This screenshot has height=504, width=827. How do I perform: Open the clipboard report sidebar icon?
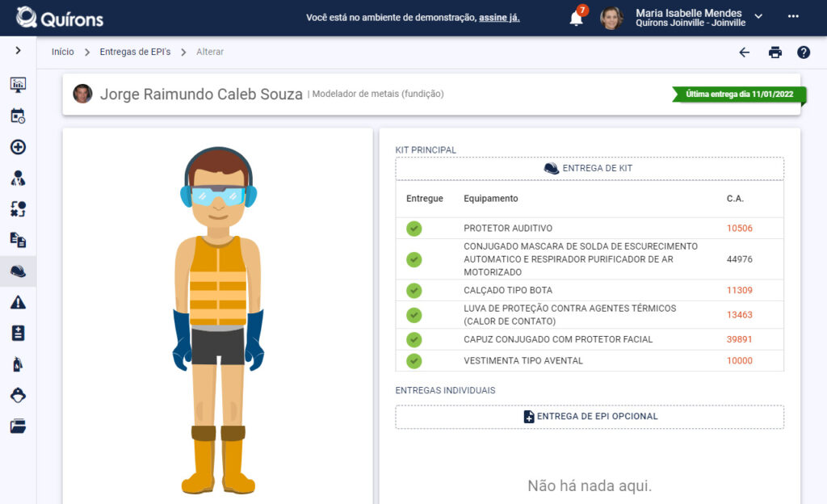point(18,334)
